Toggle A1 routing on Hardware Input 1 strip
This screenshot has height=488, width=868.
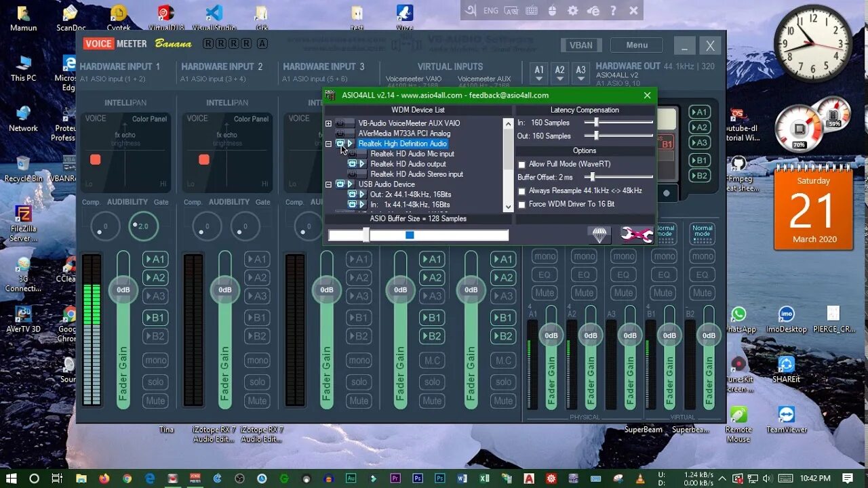pos(155,260)
